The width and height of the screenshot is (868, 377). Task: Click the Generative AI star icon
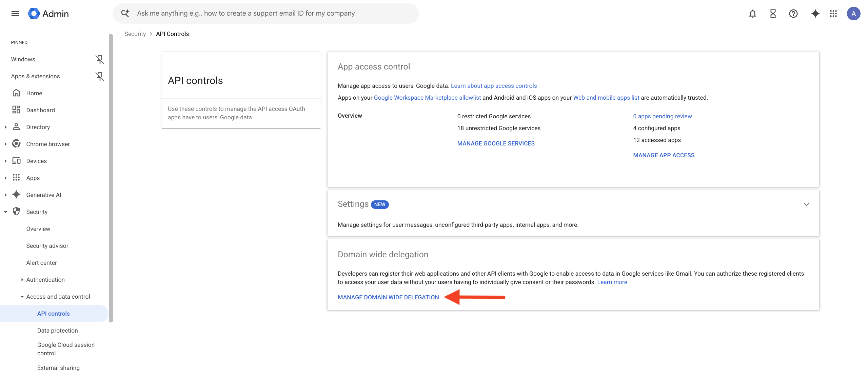pyautogui.click(x=16, y=195)
